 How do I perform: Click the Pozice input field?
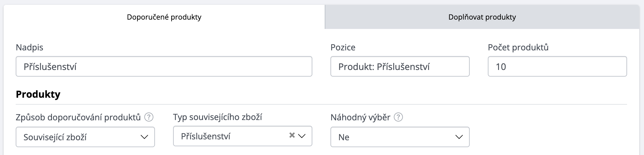[400, 66]
